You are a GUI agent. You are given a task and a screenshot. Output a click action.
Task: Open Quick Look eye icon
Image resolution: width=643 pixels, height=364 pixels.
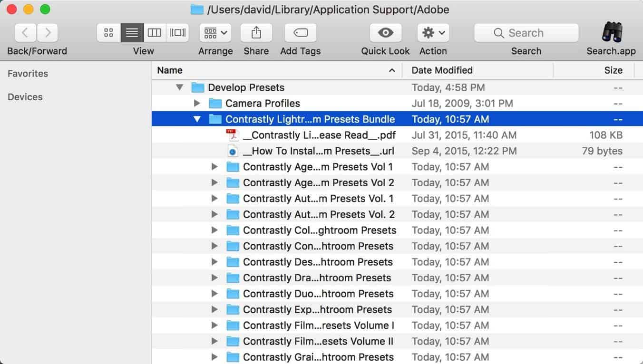(385, 33)
